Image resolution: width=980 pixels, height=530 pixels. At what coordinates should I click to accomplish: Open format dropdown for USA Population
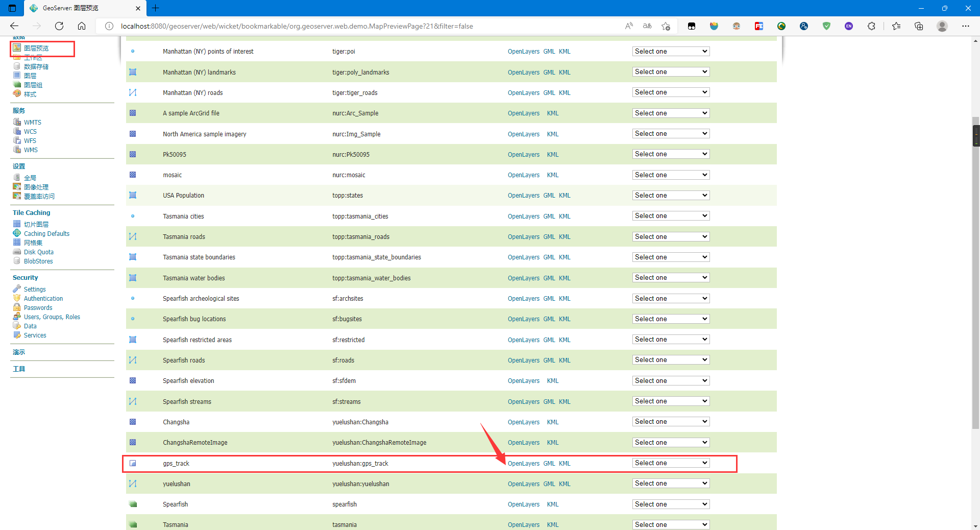671,195
